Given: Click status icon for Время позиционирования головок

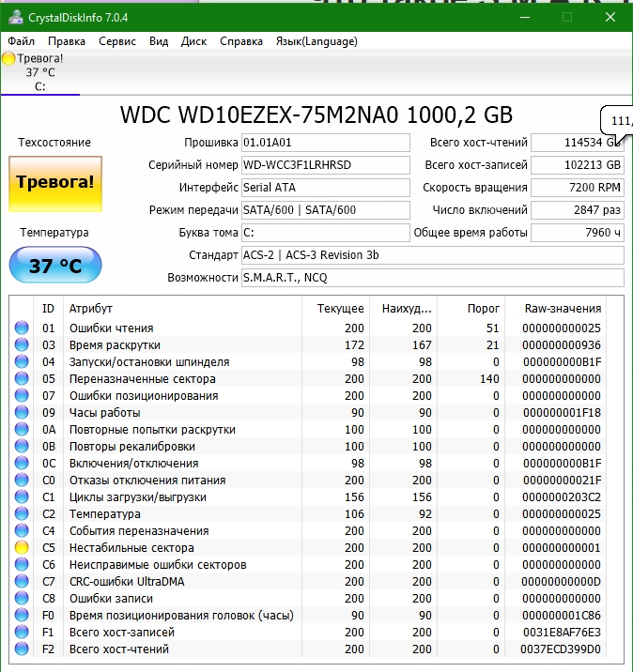Looking at the screenshot, I should (x=22, y=615).
